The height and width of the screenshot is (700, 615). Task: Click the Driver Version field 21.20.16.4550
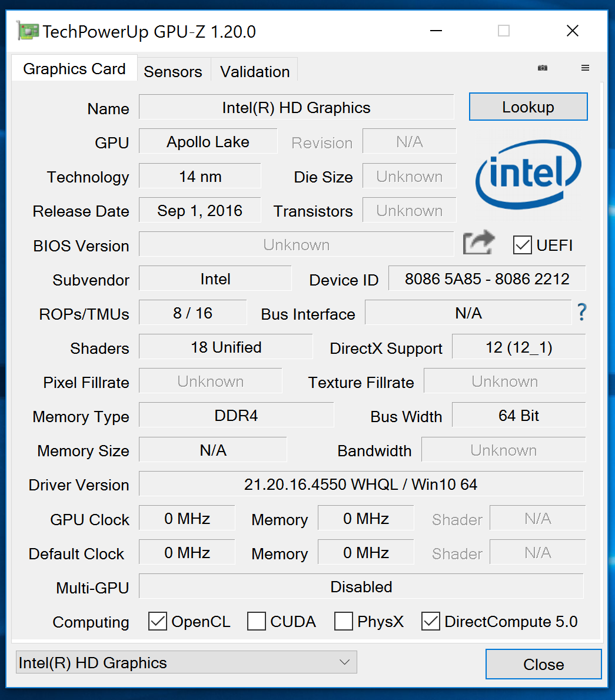[361, 484]
